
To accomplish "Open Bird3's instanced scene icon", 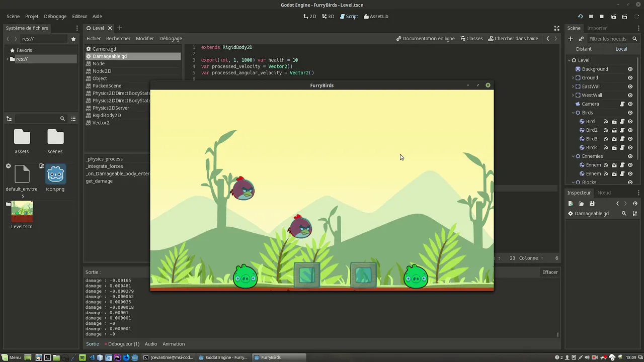I will click(614, 139).
